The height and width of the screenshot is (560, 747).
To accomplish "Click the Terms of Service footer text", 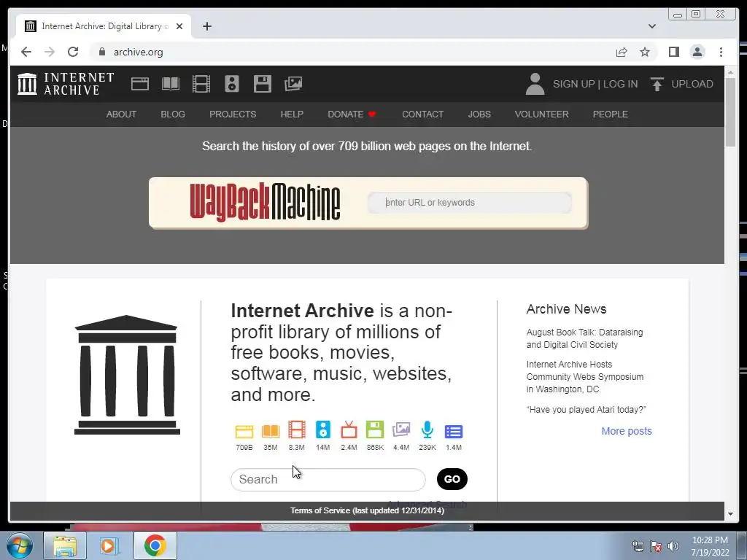I will [x=368, y=510].
